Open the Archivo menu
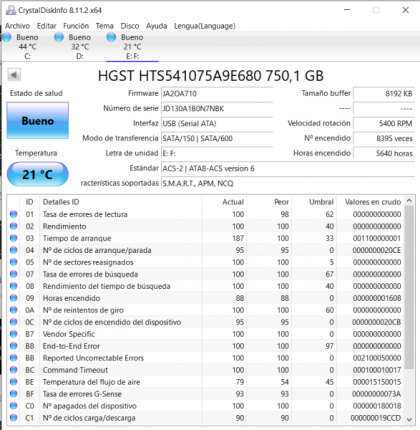 click(x=17, y=26)
